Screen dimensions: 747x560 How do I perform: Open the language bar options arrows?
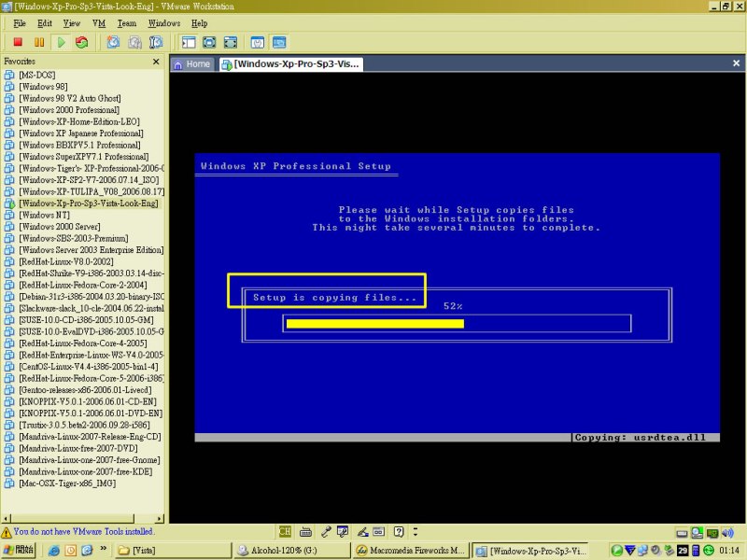point(415,531)
